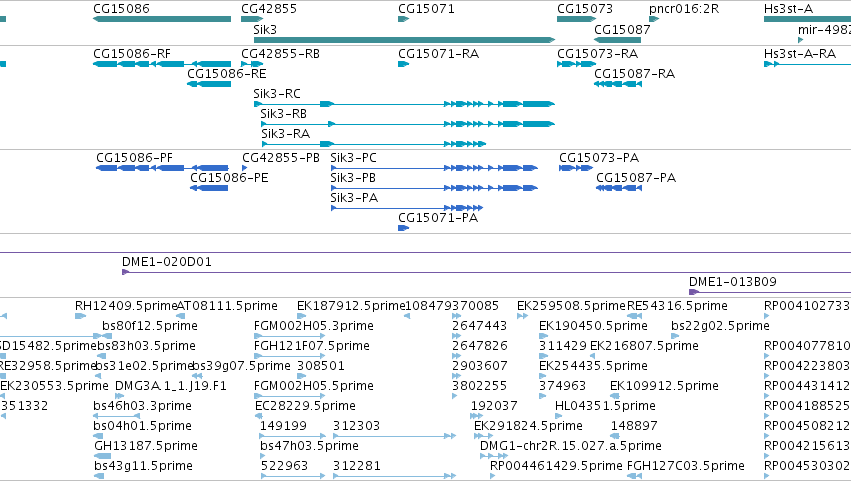This screenshot has height=481, width=851.
Task: Click the Sik3 gene label
Action: (x=265, y=29)
